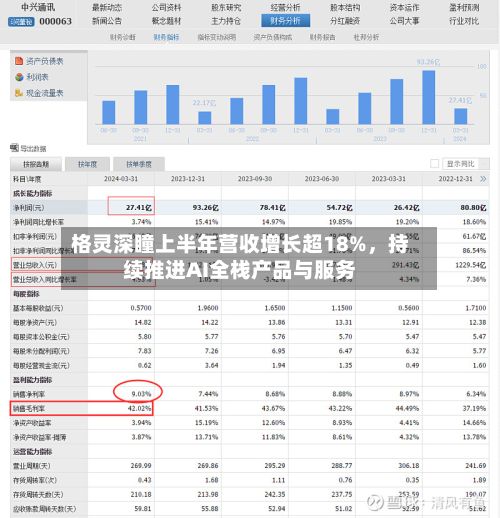
Task: Go to 股东研究 in the top navigation
Action: click(226, 8)
